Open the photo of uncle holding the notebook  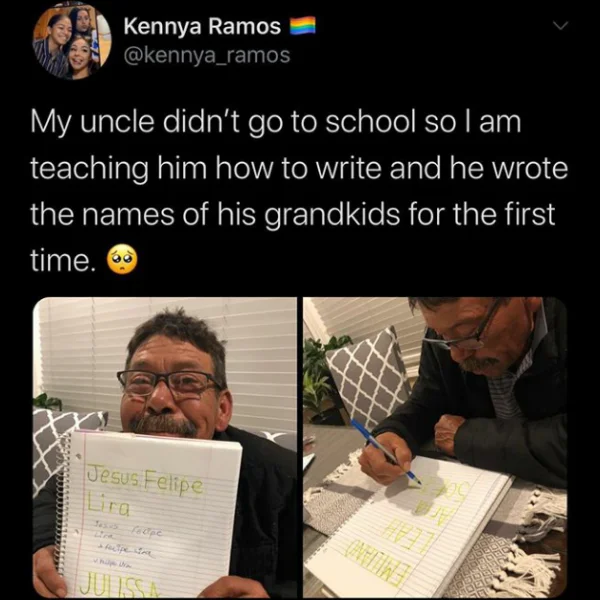[x=165, y=447]
